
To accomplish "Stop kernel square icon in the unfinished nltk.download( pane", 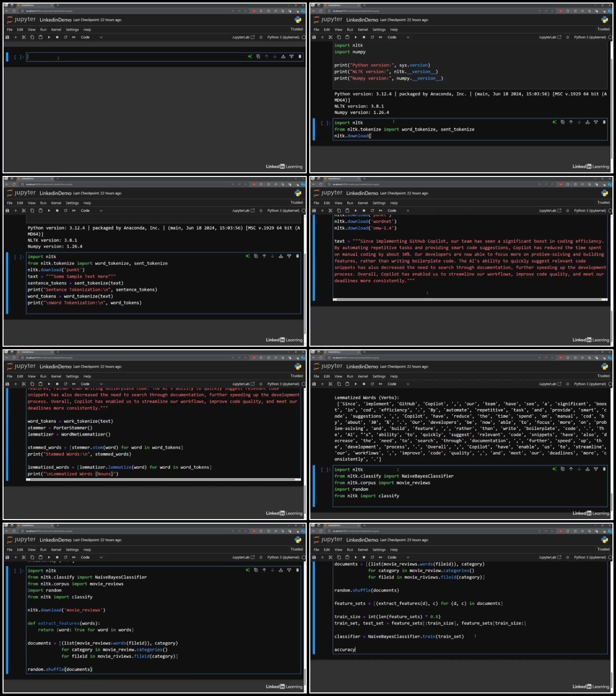I will tap(364, 37).
